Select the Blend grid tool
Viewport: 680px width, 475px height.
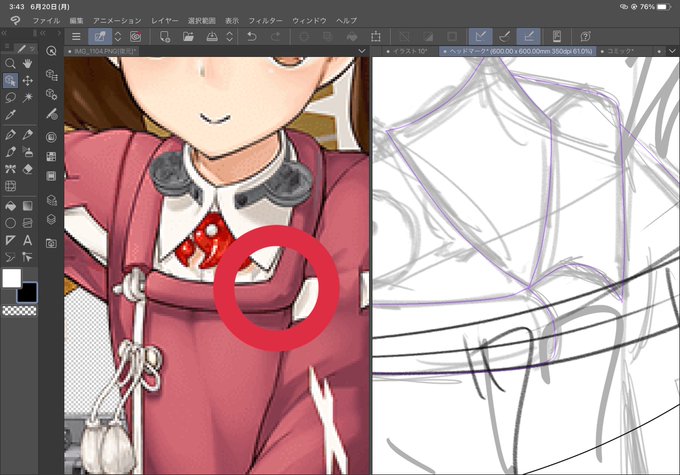(x=10, y=186)
